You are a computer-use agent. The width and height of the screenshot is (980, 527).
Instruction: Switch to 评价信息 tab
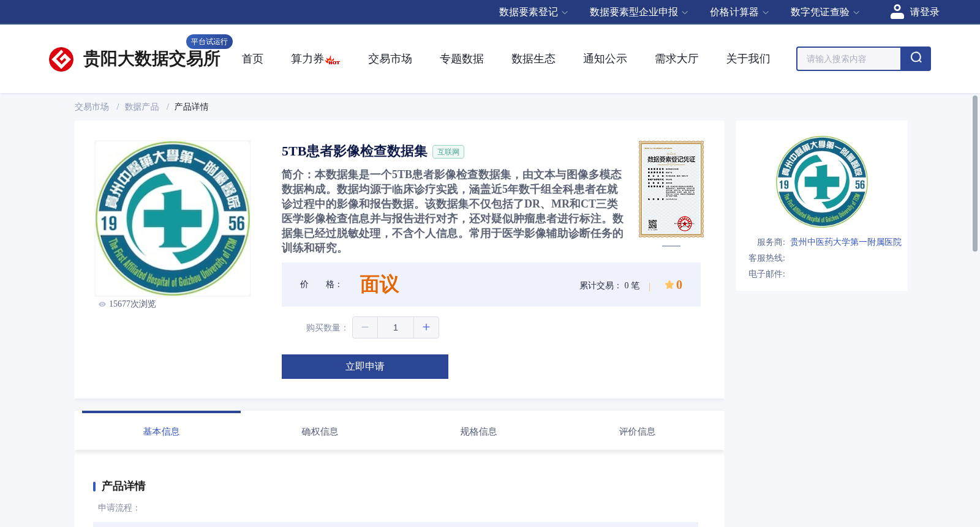click(x=637, y=432)
